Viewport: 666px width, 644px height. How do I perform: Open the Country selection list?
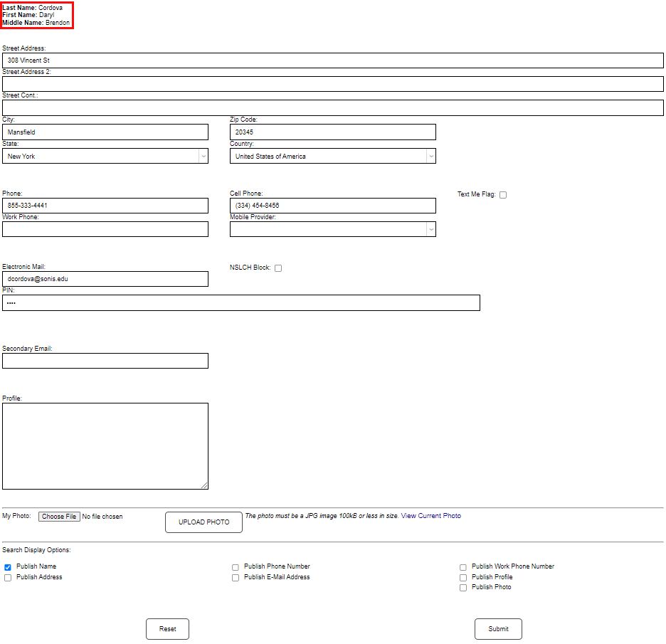coord(430,156)
